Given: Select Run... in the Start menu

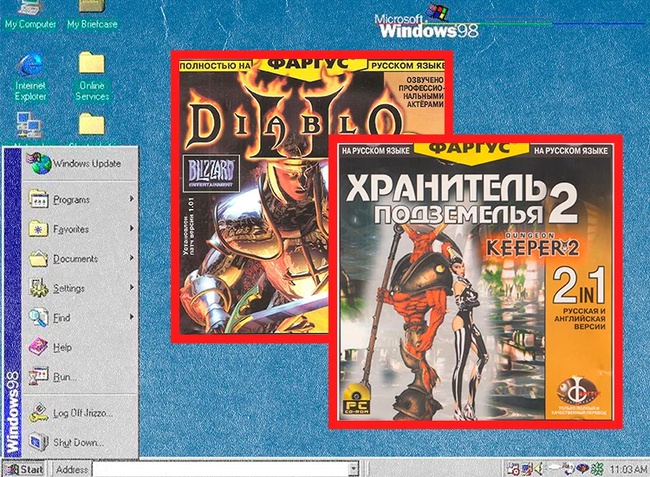Looking at the screenshot, I should tap(80, 377).
